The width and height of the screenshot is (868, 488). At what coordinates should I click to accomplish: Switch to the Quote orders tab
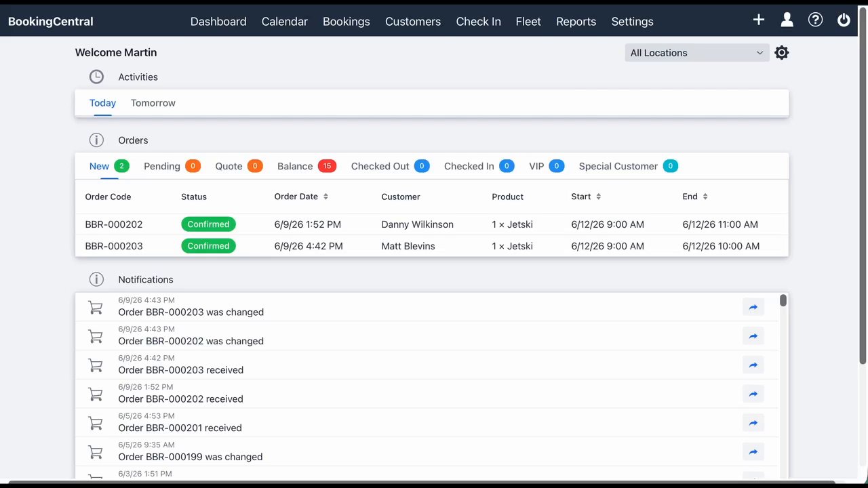239,166
